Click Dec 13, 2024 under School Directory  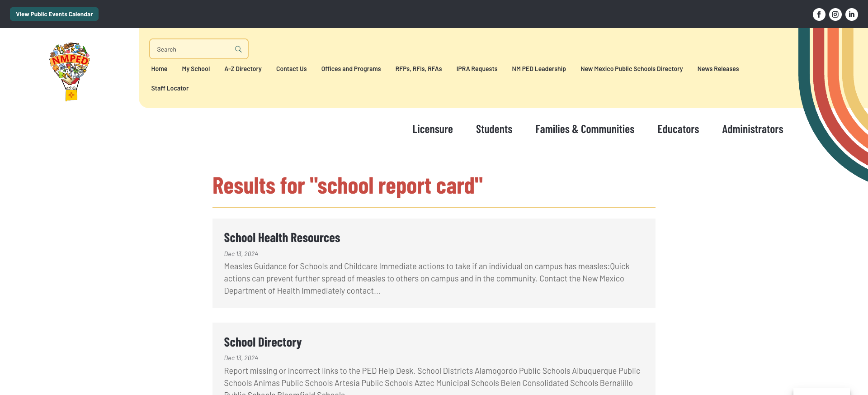[x=241, y=358]
